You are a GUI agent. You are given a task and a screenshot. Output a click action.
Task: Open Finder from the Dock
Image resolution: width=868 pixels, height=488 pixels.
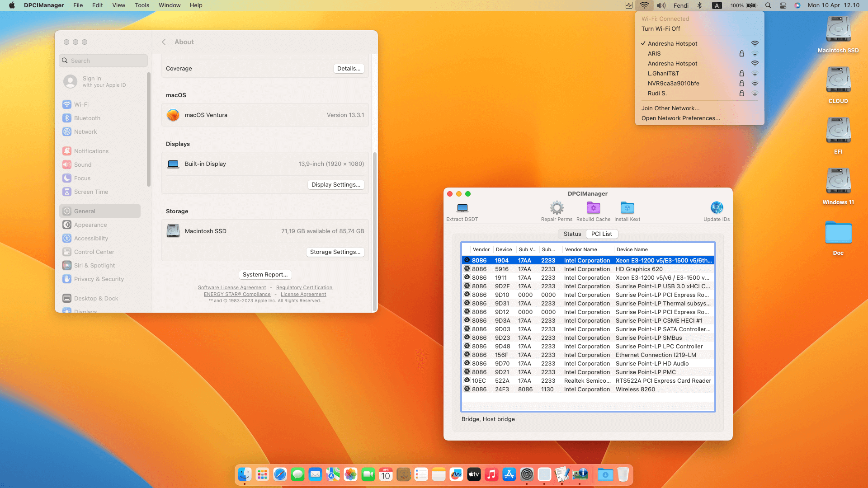coord(245,474)
